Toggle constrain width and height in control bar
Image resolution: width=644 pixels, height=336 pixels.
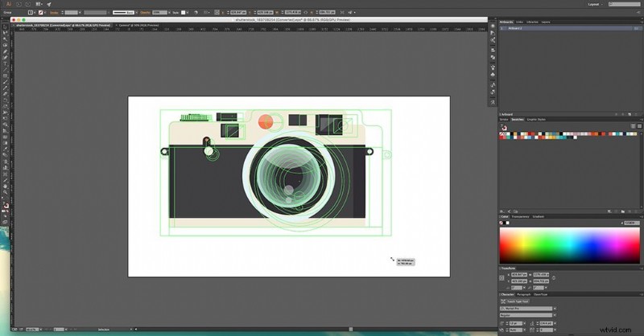pos(306,12)
